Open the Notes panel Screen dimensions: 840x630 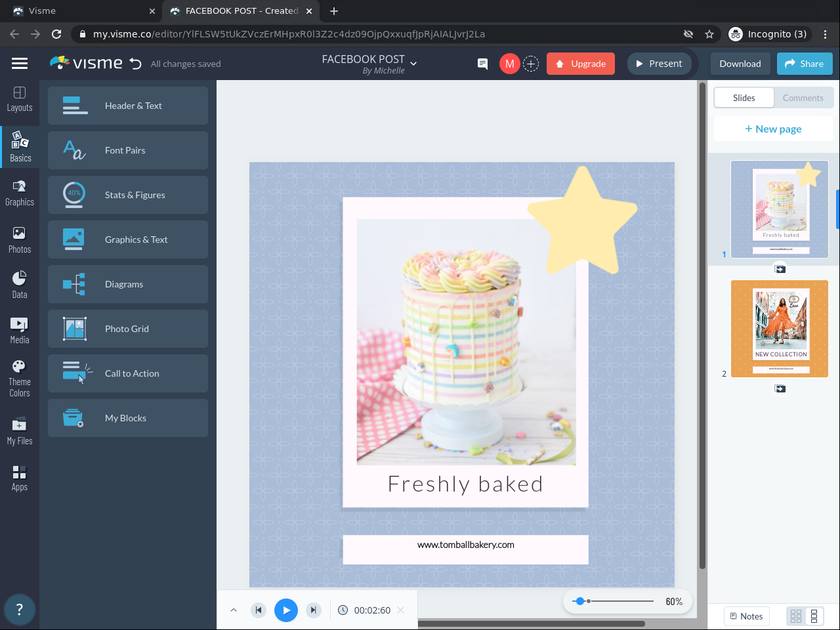[747, 616]
